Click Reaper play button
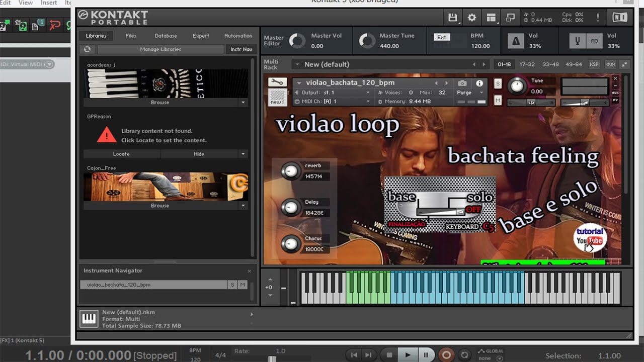The width and height of the screenshot is (644, 362). coord(408,355)
